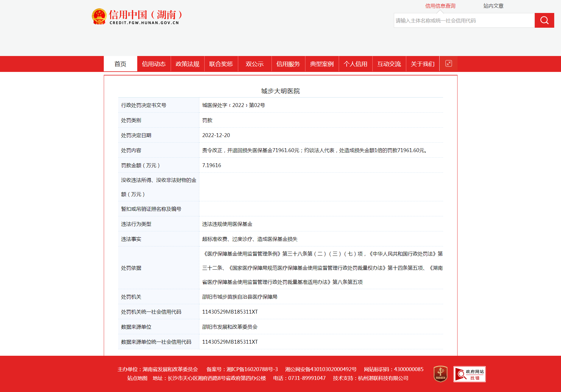Open the 互动交流 navigation item
Image resolution: width=561 pixels, height=392 pixels.
pyautogui.click(x=389, y=64)
